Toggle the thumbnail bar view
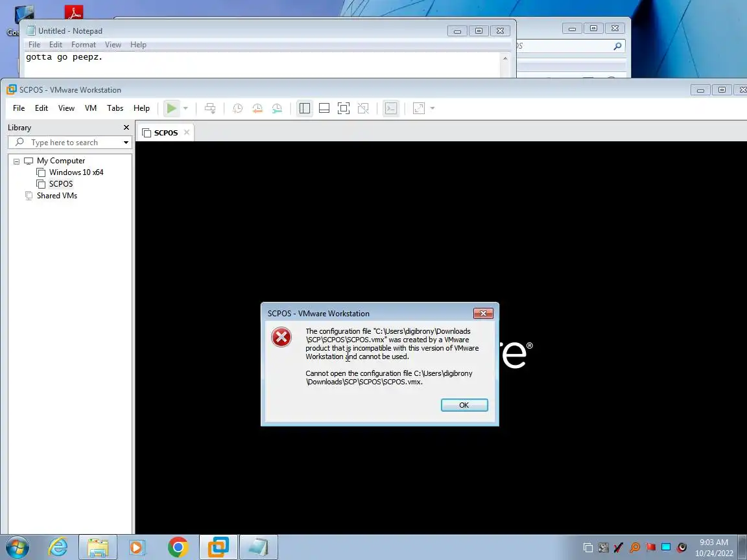747x560 pixels. pos(324,109)
